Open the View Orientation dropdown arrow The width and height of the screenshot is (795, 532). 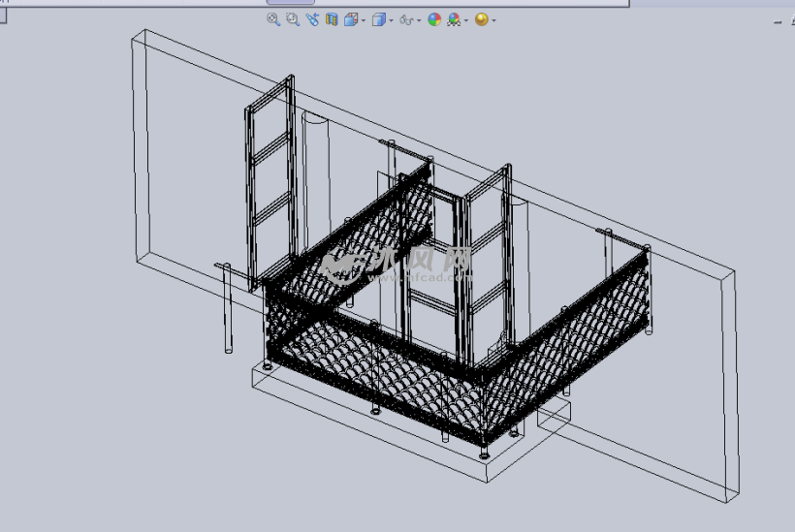point(364,20)
